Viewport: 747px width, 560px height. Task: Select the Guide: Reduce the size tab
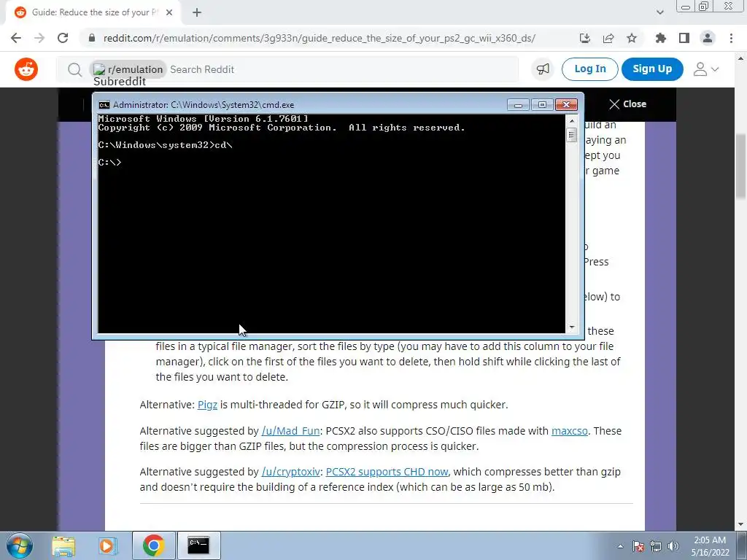click(93, 13)
